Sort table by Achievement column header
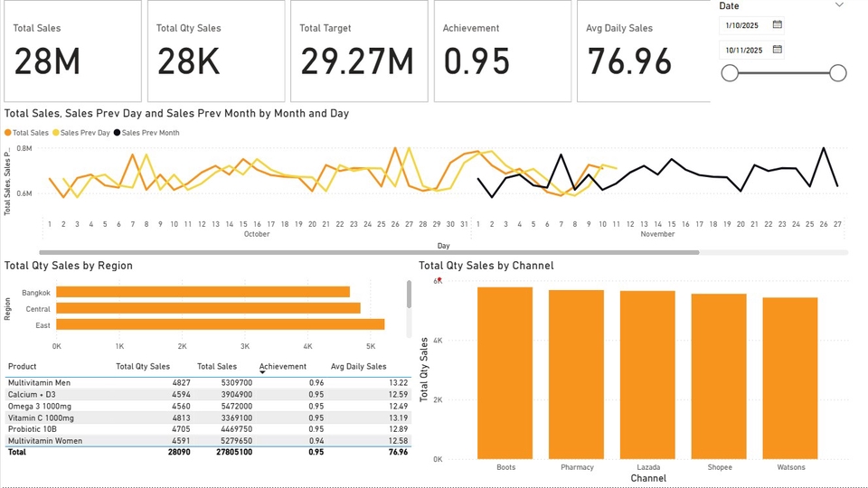 [x=282, y=367]
